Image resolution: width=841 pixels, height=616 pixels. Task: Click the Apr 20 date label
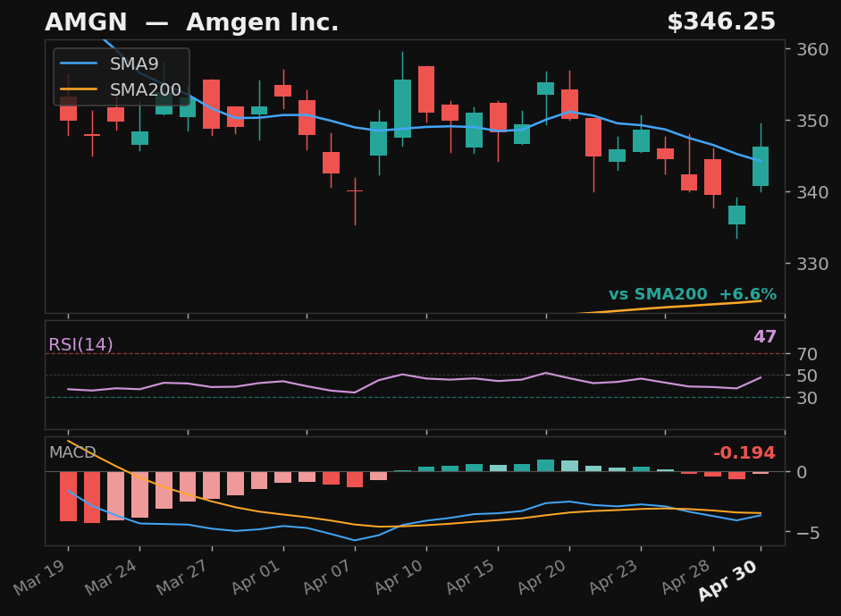542,578
